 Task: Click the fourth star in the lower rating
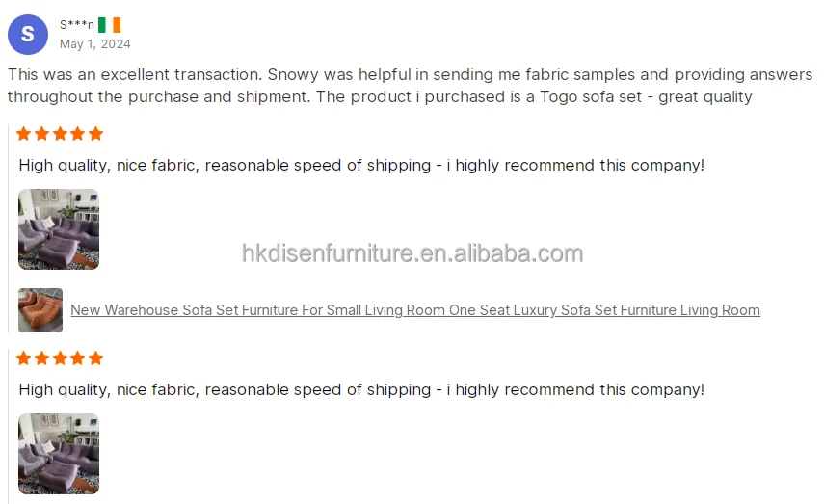[77, 358]
